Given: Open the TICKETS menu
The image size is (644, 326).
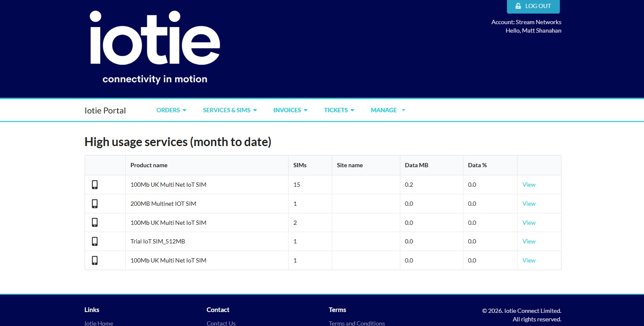Looking at the screenshot, I should point(339,110).
